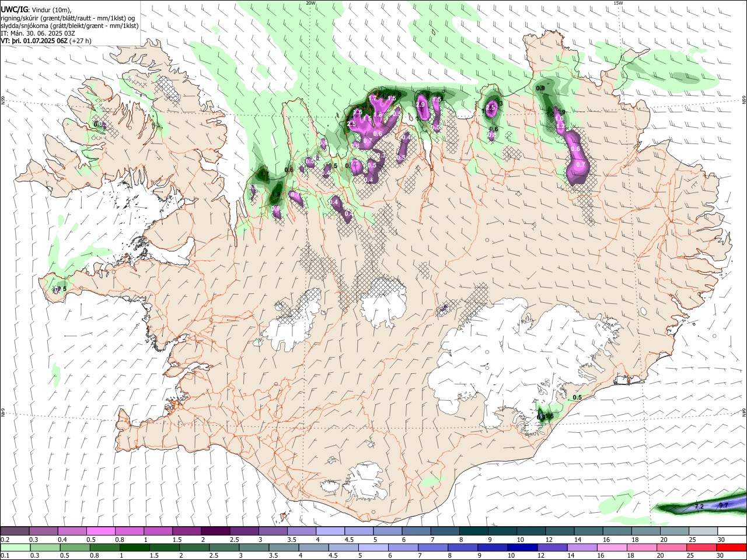747x560 pixels.
Task: Click the 'rigning/skúrir' legend description line
Action: pyautogui.click(x=68, y=17)
